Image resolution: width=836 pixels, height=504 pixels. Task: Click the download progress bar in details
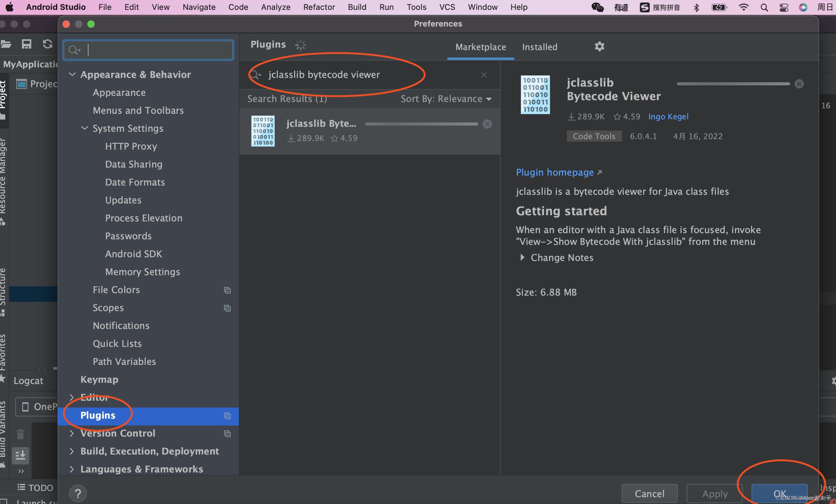coord(733,84)
